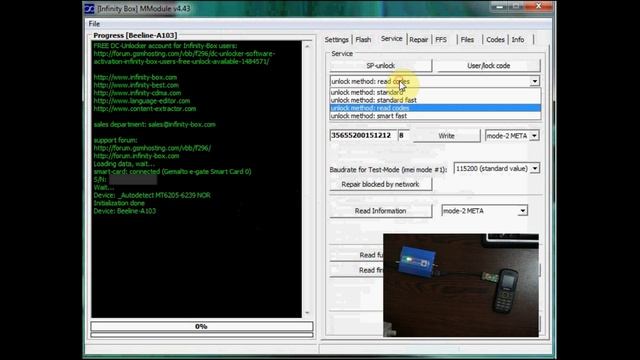Switch to the Flash tab
The height and width of the screenshot is (360, 640).
[x=363, y=40]
